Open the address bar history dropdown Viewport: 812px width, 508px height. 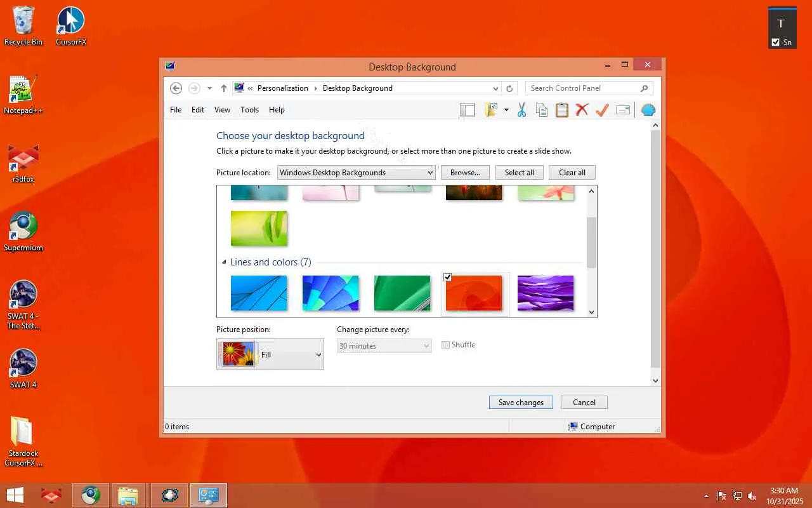coord(495,88)
